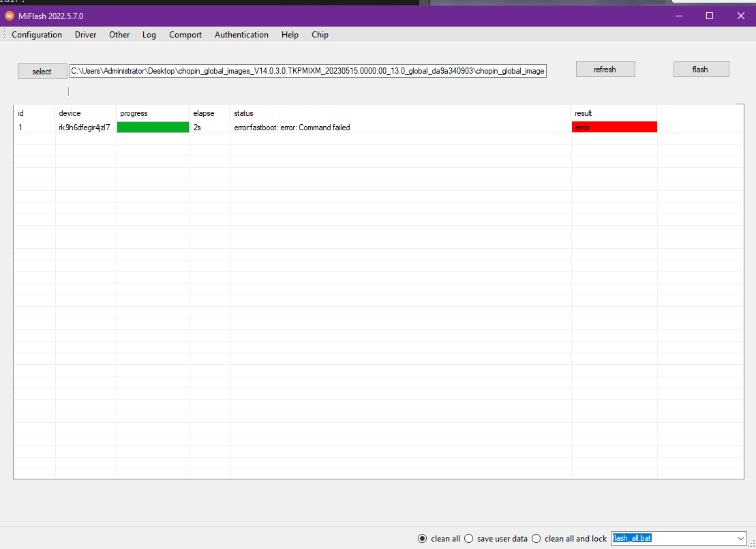
Task: Click the flash_all.bat text in the combo box
Action: [632, 538]
